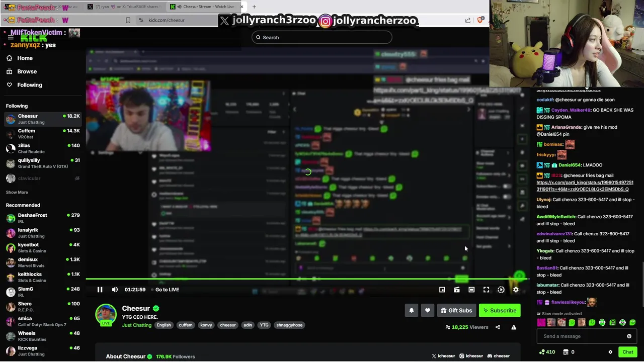644x362 pixels.
Task: Open the Browse page from sidebar
Action: [22, 71]
